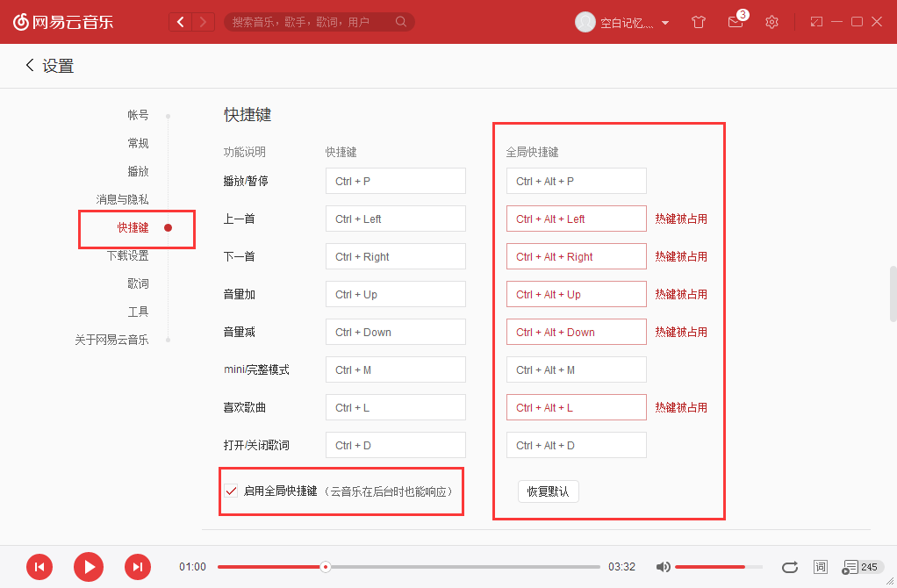Mute audio via the speaker icon

click(664, 567)
